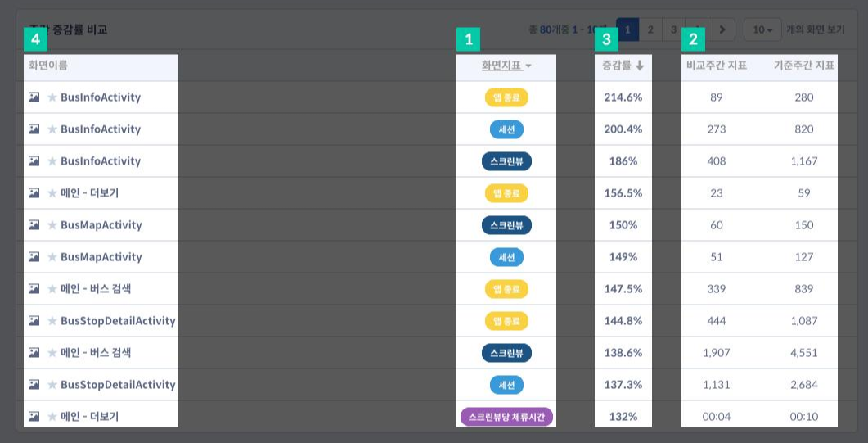Go to next page with chevron arrow
This screenshot has width=868, height=443.
[x=722, y=29]
